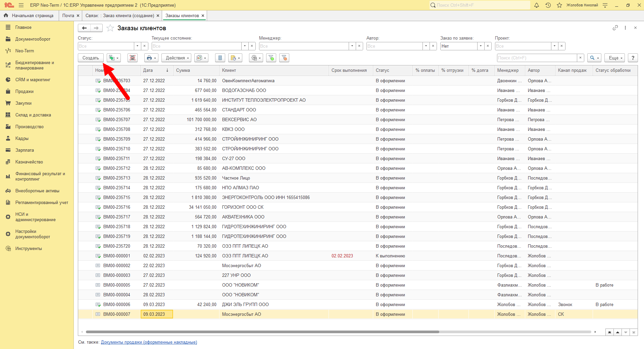This screenshot has height=349, width=644.
Task: Open notifications bell icon in title bar
Action: (x=537, y=5)
